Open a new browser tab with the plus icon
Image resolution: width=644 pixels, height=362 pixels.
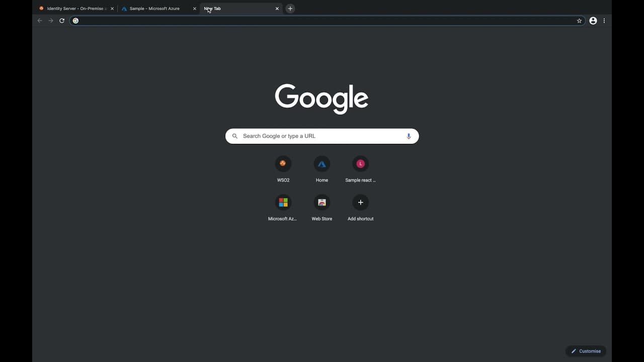pos(290,9)
